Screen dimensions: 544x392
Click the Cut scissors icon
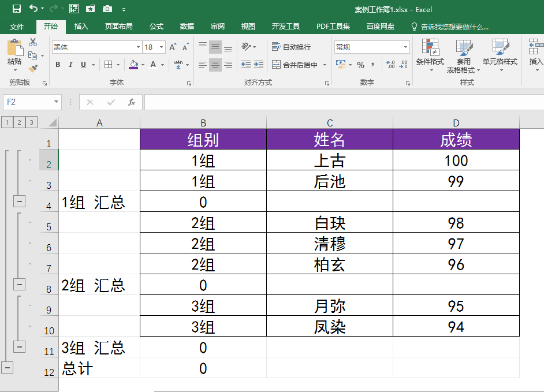(x=33, y=42)
